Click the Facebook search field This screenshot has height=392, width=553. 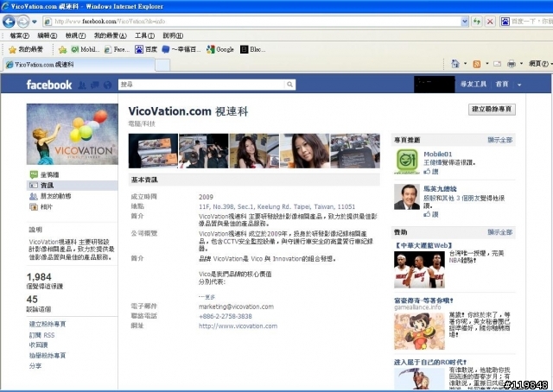[x=201, y=85]
